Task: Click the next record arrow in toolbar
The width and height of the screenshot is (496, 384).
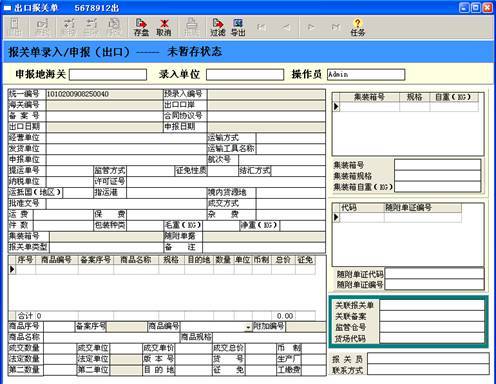Action: click(311, 27)
